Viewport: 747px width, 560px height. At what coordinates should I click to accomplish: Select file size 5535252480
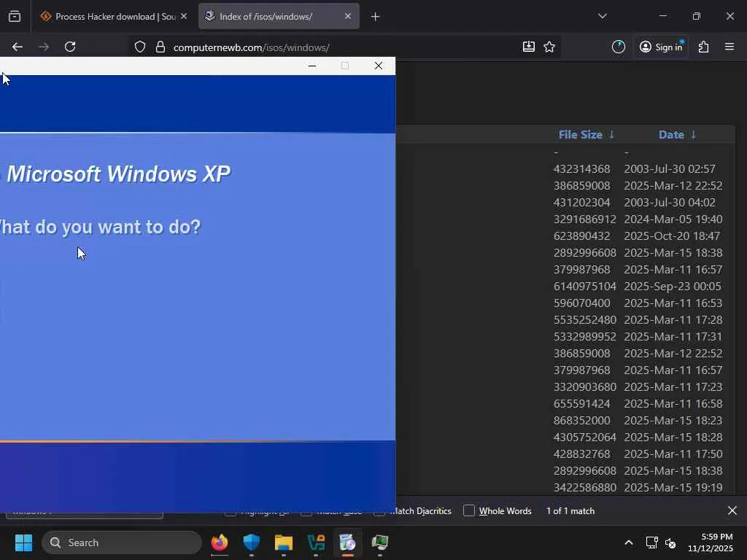tap(584, 320)
